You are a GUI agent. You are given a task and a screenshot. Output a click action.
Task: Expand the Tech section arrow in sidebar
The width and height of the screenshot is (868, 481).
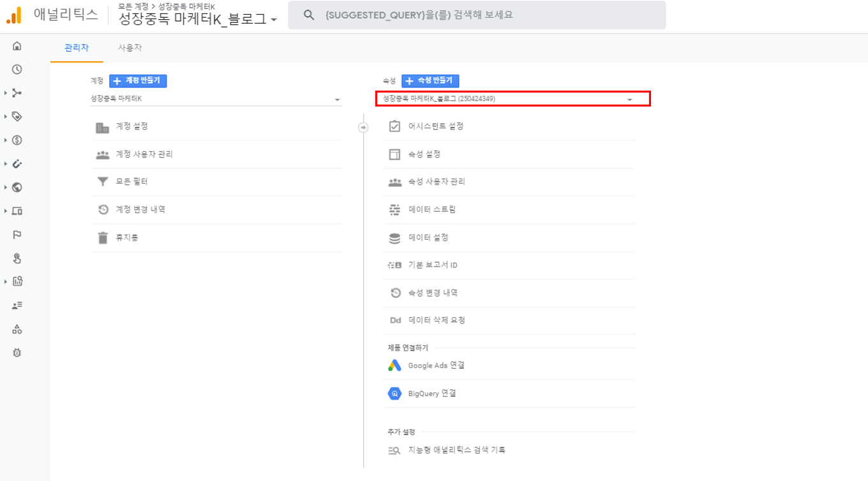6,211
